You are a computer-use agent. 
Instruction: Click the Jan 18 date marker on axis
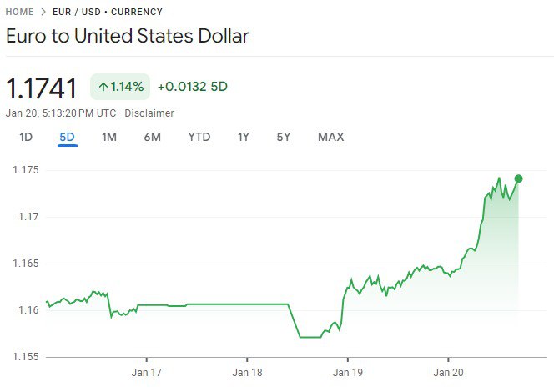[x=247, y=372]
